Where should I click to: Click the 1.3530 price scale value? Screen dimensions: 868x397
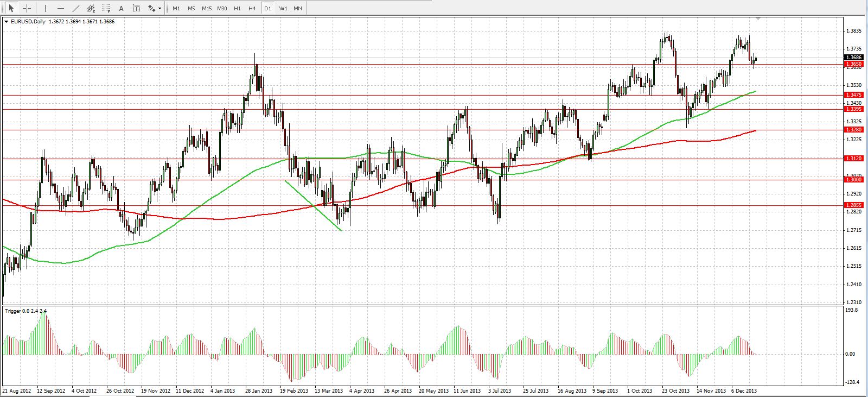pos(854,85)
